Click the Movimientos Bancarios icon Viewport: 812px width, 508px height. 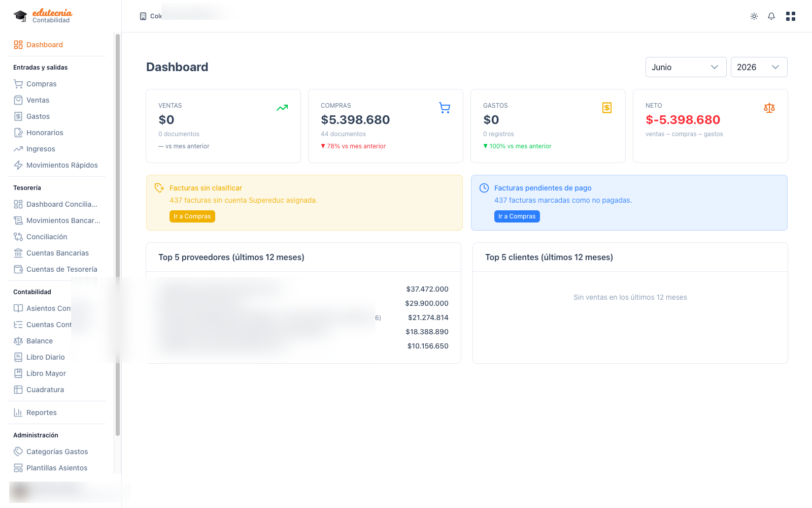[x=18, y=220]
